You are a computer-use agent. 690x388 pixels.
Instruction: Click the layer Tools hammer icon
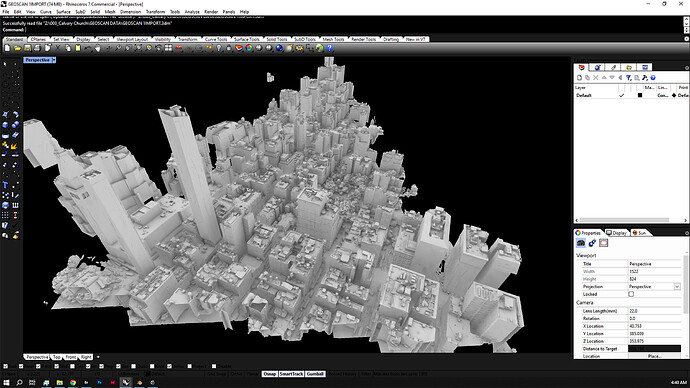pos(645,77)
